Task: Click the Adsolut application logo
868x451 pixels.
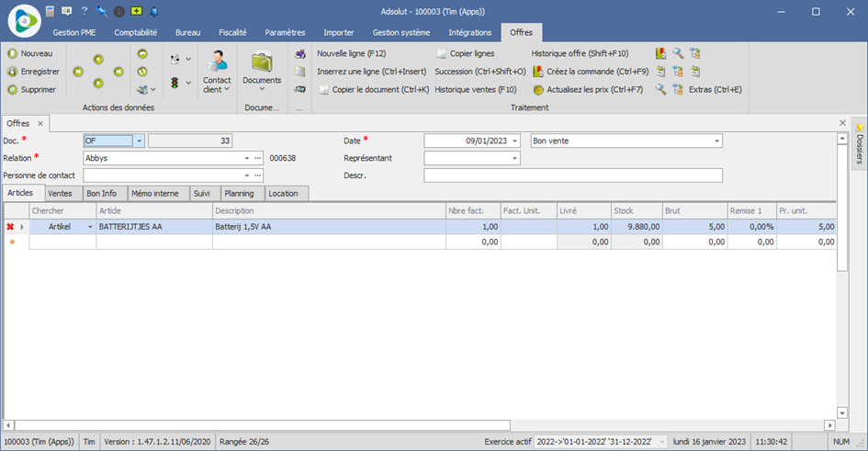Action: (25, 20)
